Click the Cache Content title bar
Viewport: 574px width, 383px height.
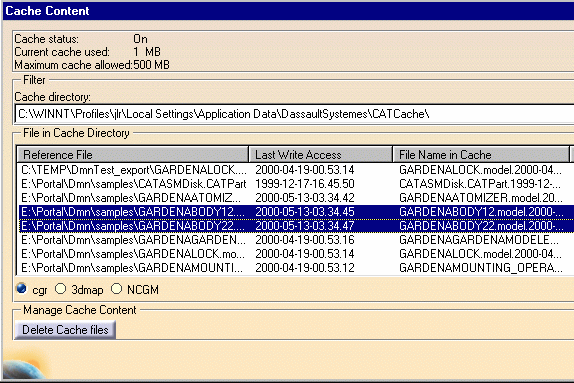click(x=288, y=11)
